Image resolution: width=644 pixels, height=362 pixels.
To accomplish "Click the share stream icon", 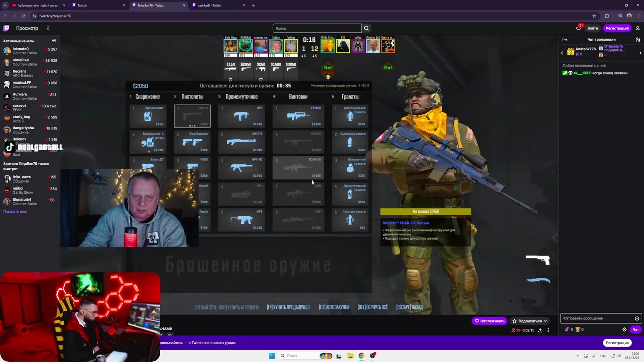I will coord(540,330).
